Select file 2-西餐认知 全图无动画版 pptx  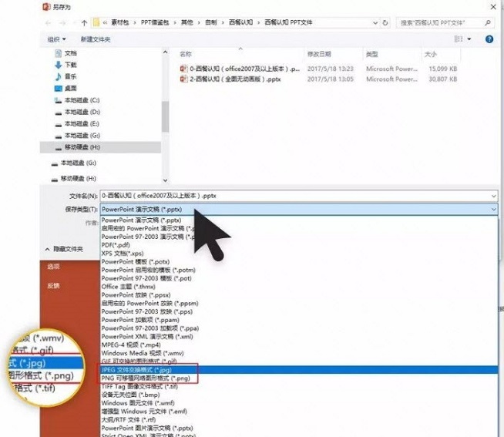[235, 79]
